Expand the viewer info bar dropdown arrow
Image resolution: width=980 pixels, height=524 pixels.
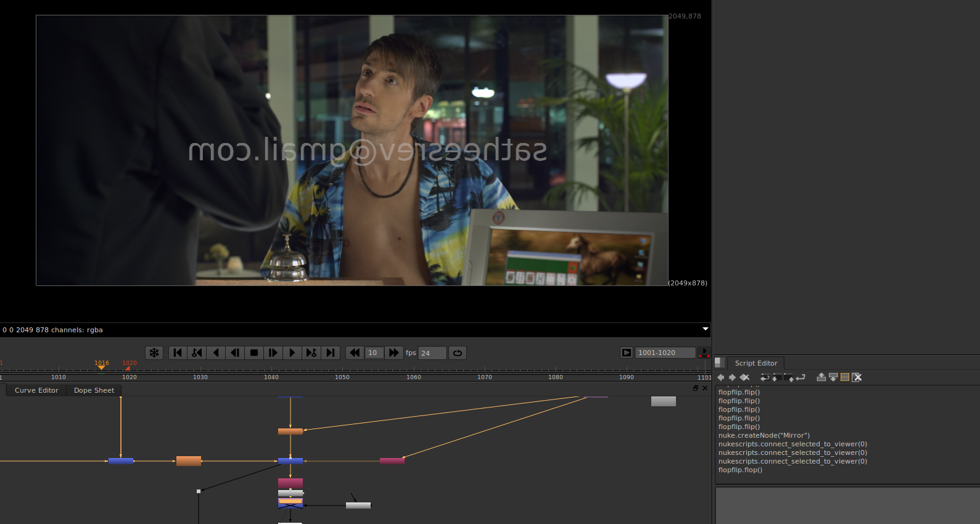pyautogui.click(x=706, y=329)
